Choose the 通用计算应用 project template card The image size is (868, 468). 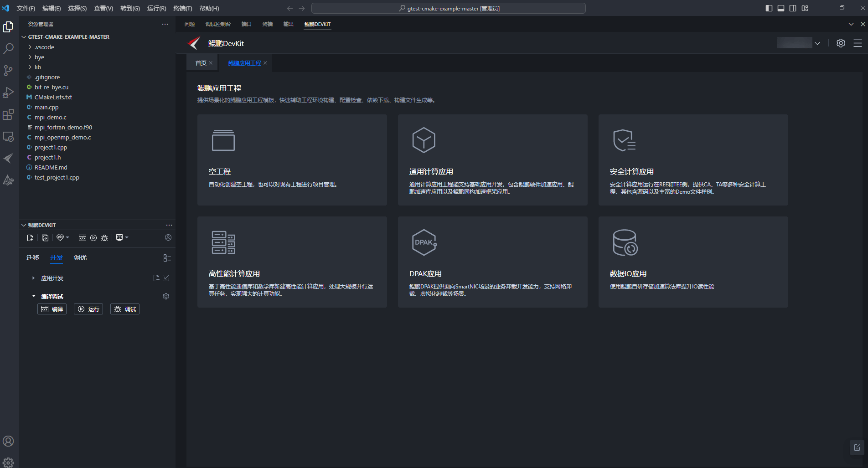(x=493, y=160)
